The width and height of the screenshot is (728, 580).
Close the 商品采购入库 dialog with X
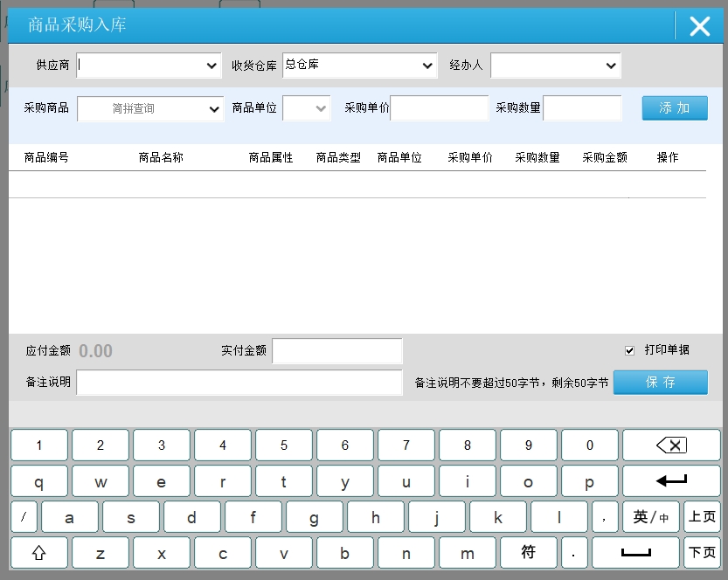[x=699, y=26]
